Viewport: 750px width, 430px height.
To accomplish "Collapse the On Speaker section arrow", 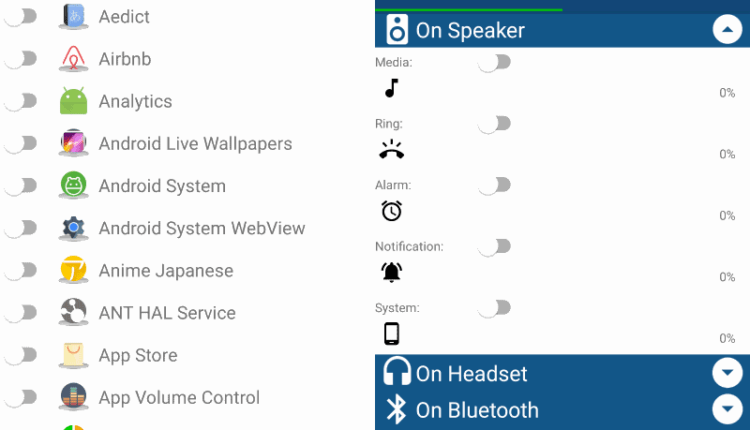I will tap(727, 30).
